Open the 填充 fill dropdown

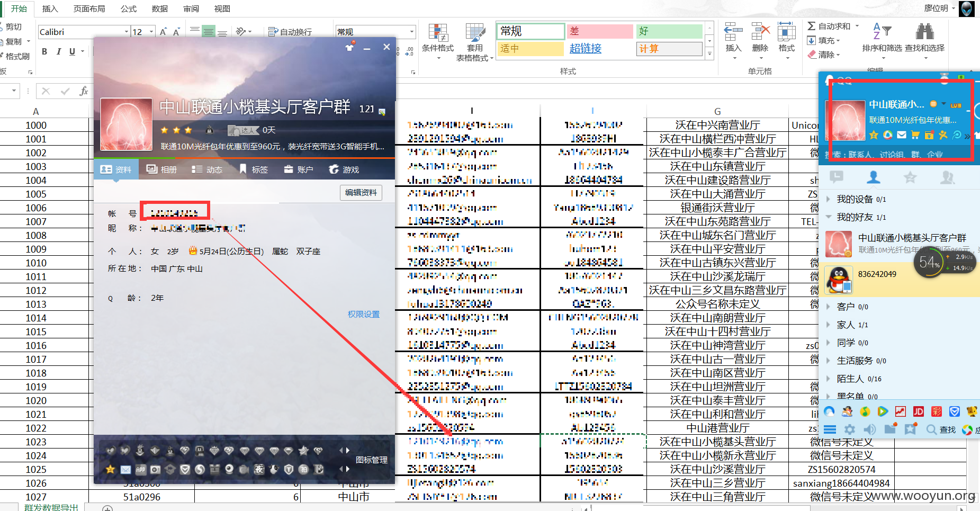839,41
